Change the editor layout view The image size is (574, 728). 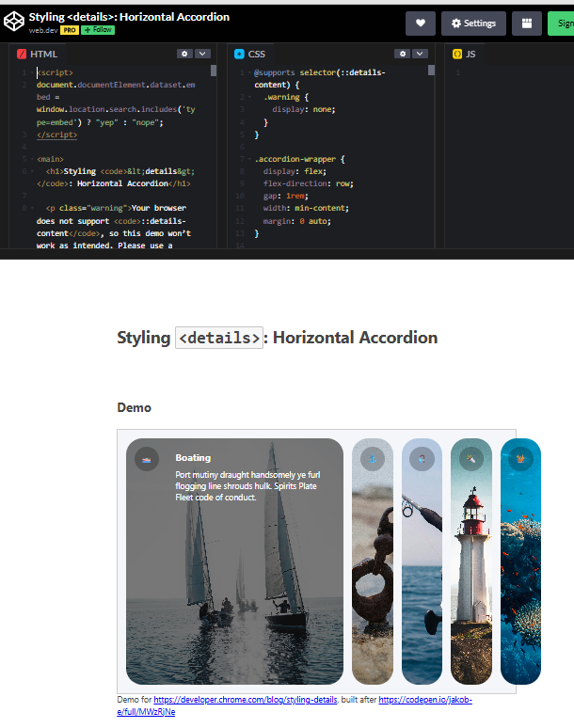[526, 24]
